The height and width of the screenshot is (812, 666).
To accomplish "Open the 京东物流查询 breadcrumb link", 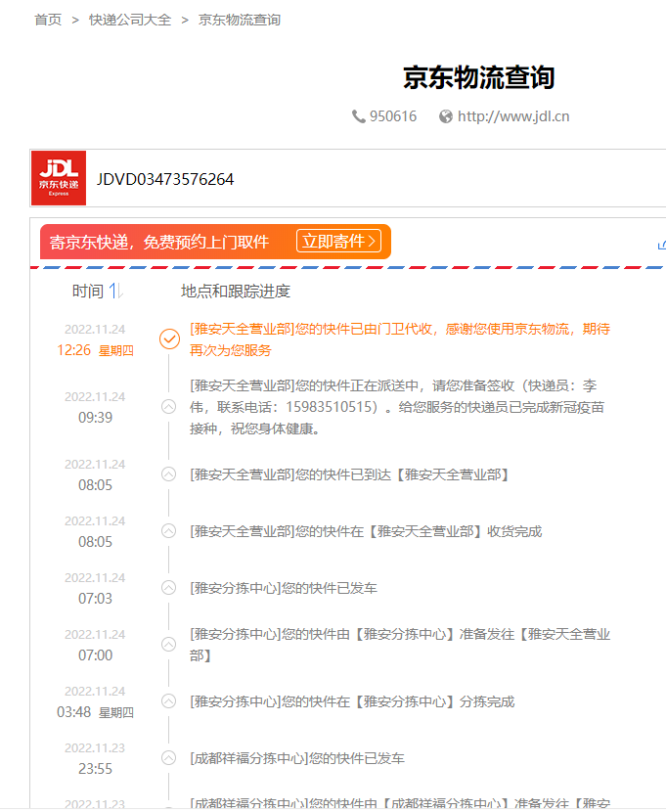I will (x=239, y=20).
